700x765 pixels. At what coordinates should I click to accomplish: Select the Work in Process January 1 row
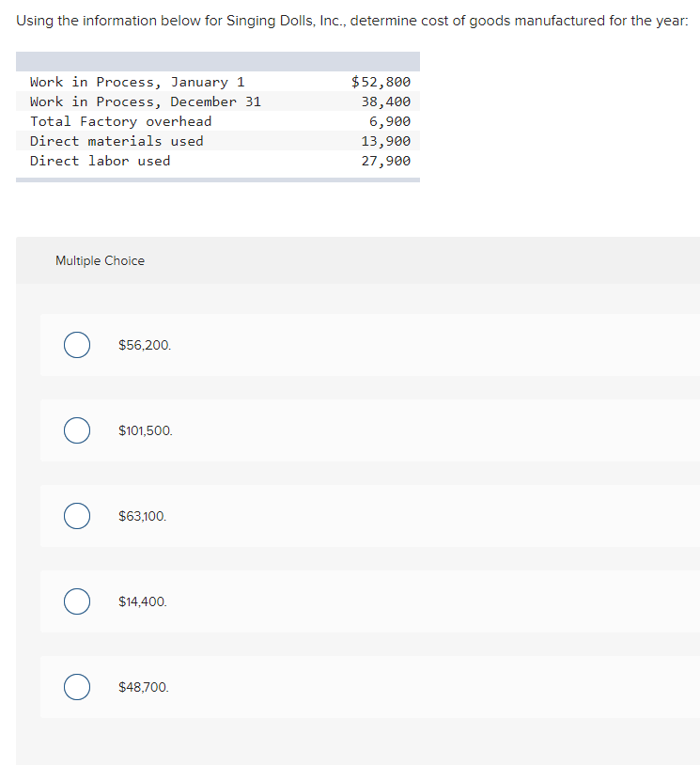click(x=216, y=82)
